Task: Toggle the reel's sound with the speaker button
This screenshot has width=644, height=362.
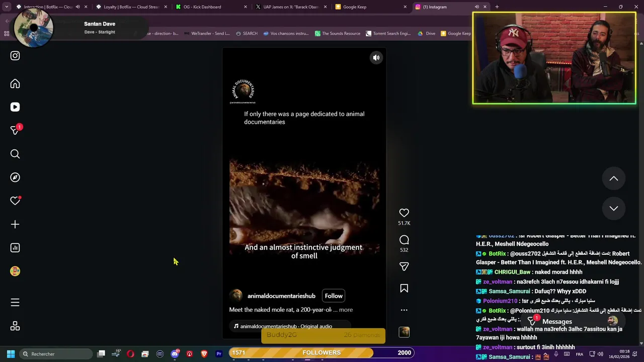Action: [376, 58]
